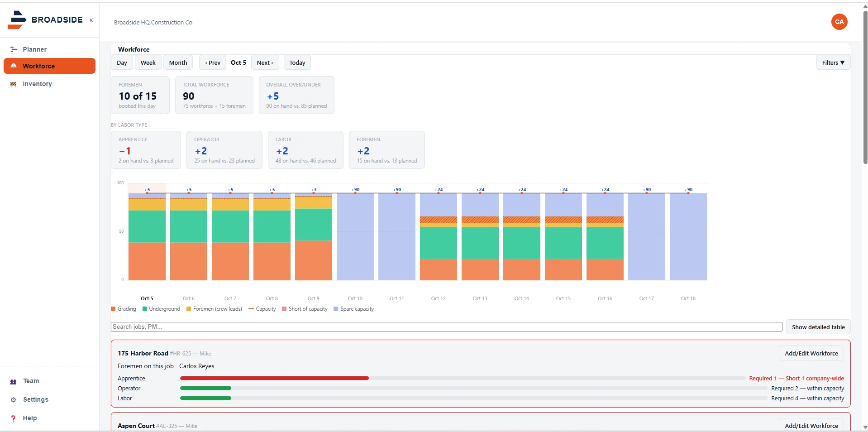The height and width of the screenshot is (432, 868).
Task: Jump to Today
Action: [297, 62]
